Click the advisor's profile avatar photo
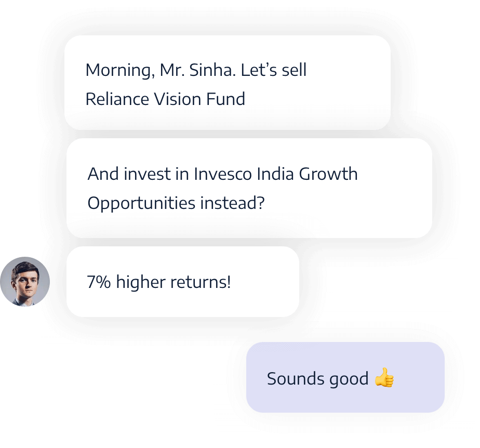 [x=25, y=281]
